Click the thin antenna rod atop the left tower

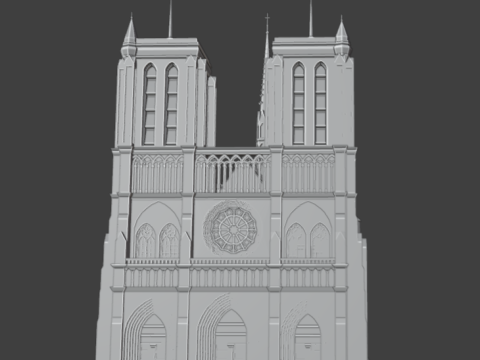pyautogui.click(x=170, y=19)
